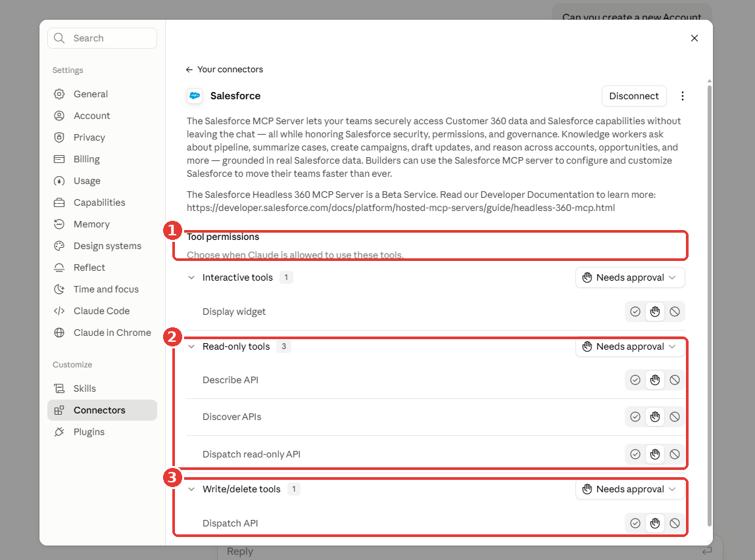Set Describe API to always allow
The height and width of the screenshot is (560, 755).
click(635, 380)
